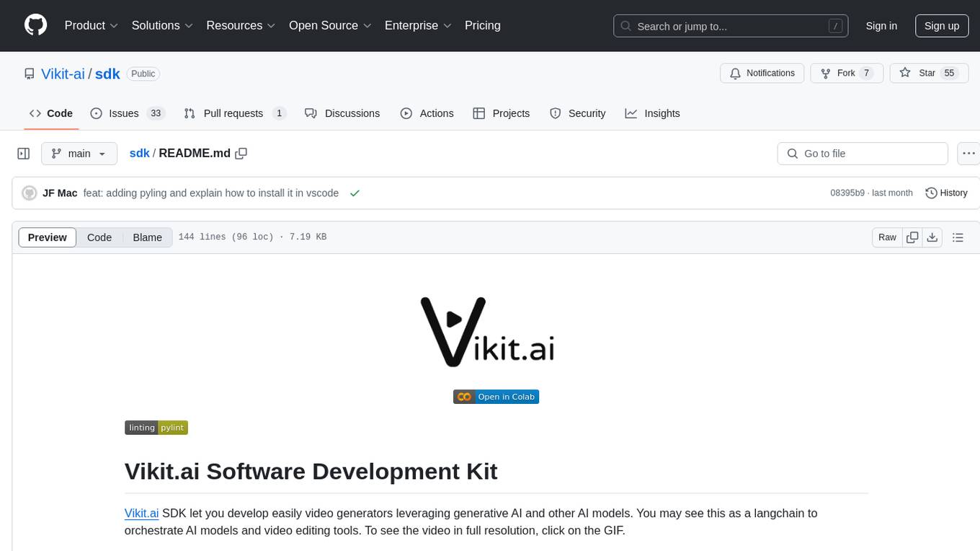
Task: Open the Pricing page
Action: (x=483, y=25)
